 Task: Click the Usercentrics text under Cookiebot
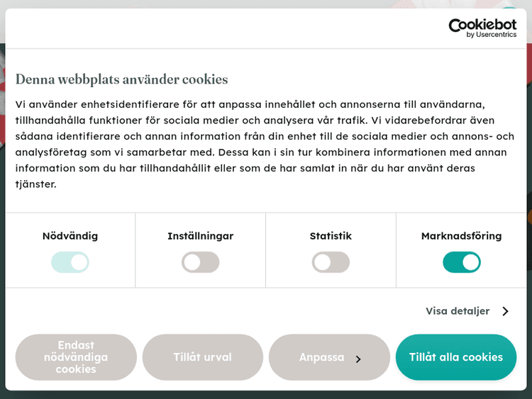click(496, 35)
